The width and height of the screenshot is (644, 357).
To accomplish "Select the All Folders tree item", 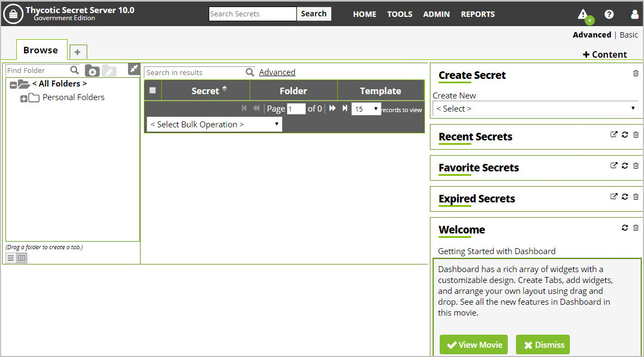I will point(59,84).
